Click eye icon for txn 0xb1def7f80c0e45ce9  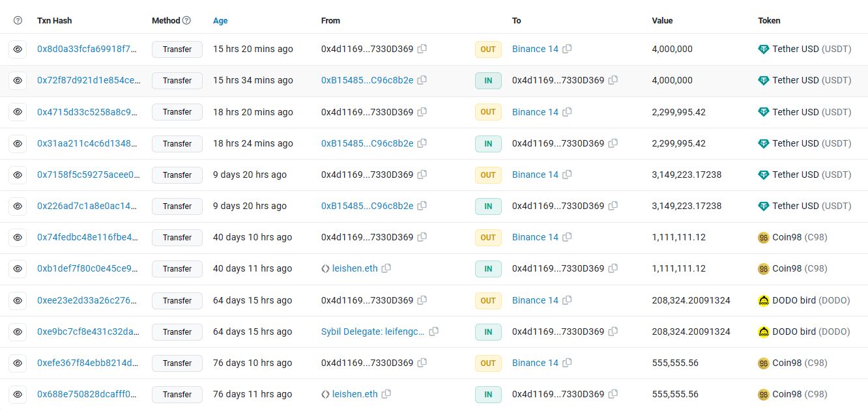(x=18, y=269)
